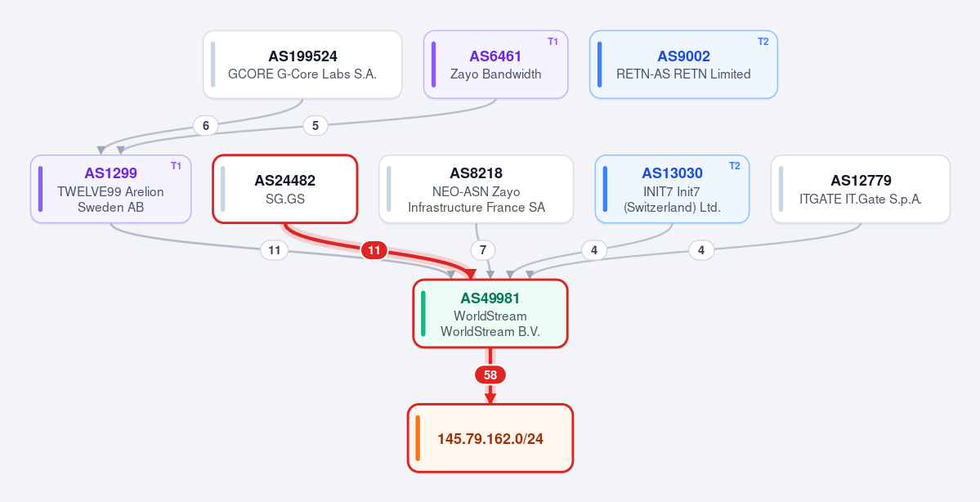Open the AS13030 Init7 Switzerland node
Viewport: 980px width, 502px height.
click(672, 189)
